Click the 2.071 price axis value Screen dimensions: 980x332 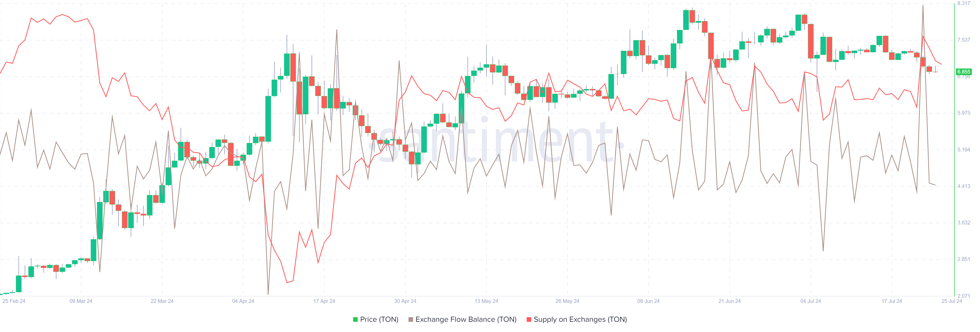tap(964, 296)
